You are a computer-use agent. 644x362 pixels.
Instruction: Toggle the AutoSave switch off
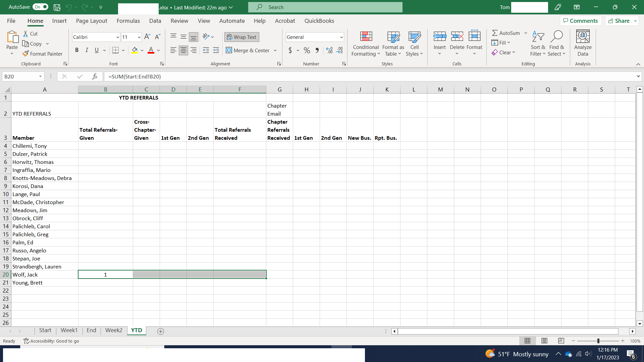[41, 7]
